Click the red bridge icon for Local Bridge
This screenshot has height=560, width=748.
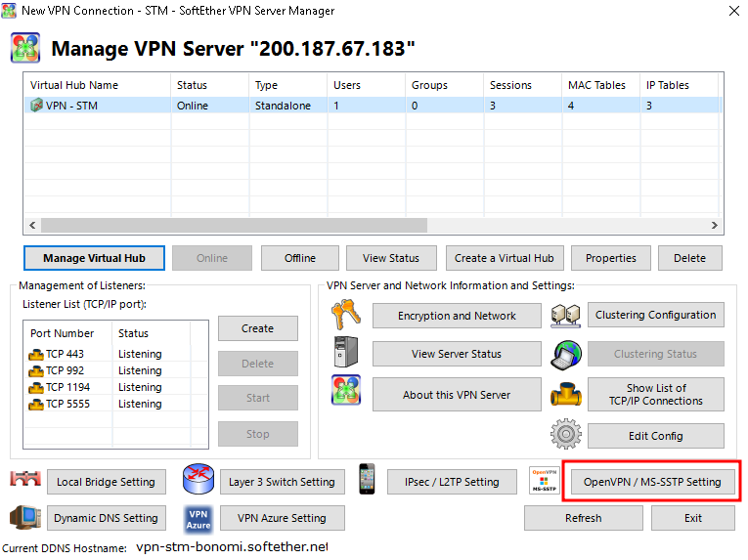(x=25, y=479)
